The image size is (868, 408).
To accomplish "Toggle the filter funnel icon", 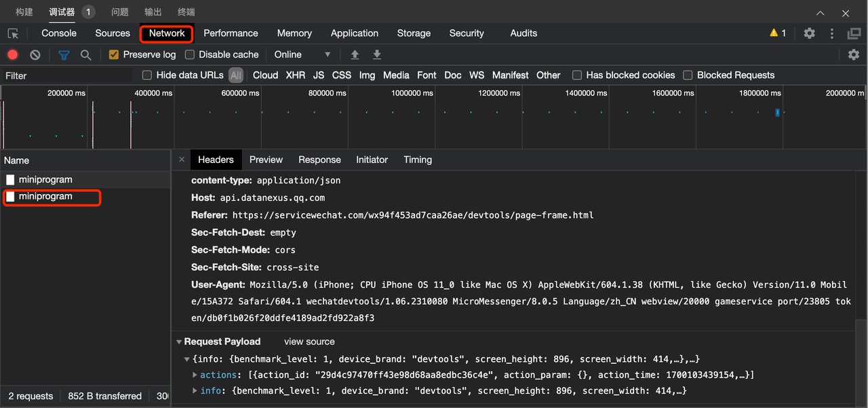I will [x=64, y=55].
